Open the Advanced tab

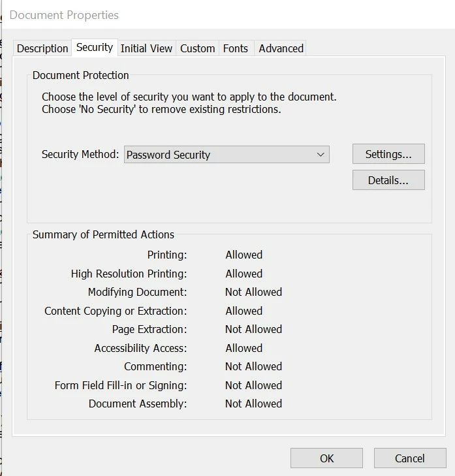point(281,48)
